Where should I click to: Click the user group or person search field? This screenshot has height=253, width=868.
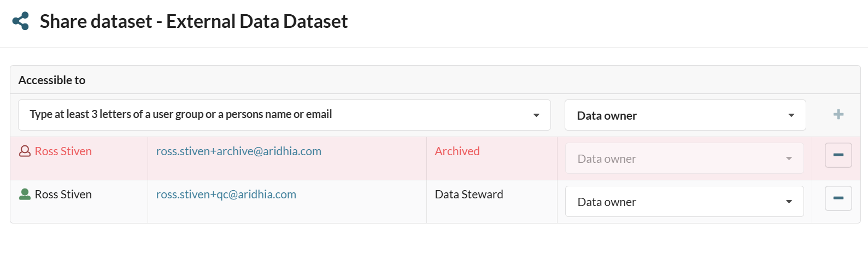coord(273,115)
